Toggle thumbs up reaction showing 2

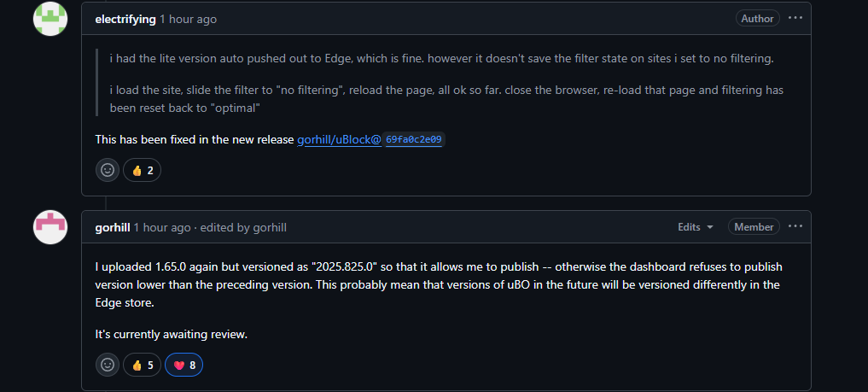coord(142,170)
